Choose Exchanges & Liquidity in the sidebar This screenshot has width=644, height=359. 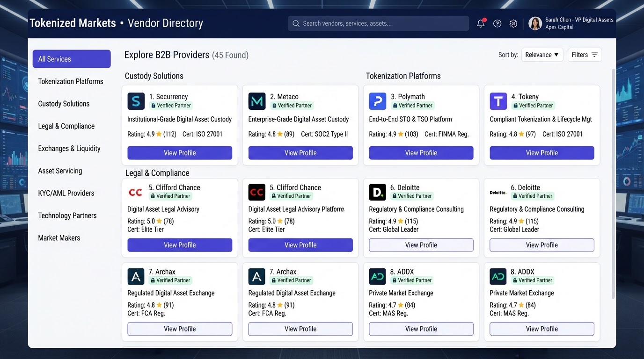click(69, 149)
